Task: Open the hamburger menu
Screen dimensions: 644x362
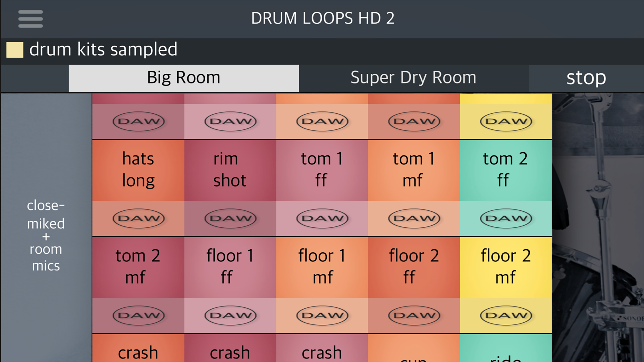Action: coord(30,19)
